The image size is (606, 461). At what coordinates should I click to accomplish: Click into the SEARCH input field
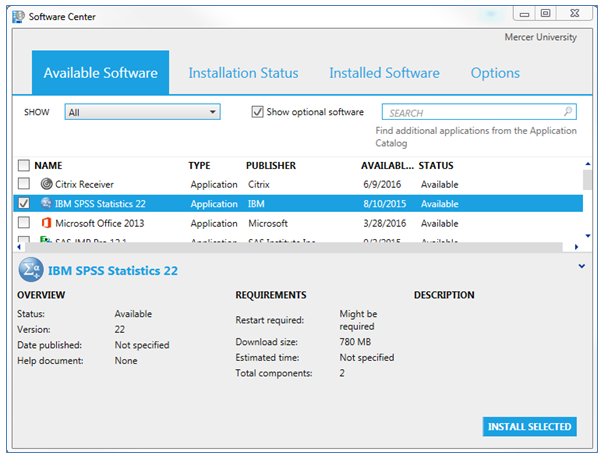[x=479, y=112]
